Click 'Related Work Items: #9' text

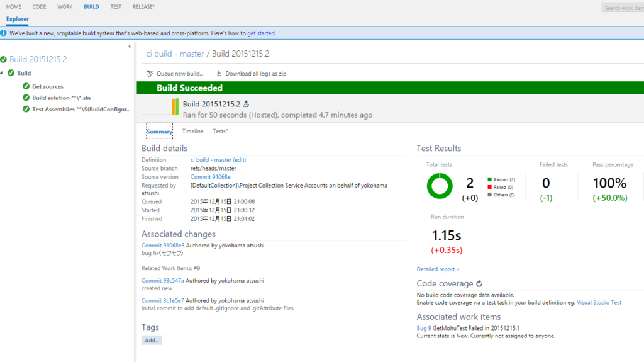[x=170, y=268]
